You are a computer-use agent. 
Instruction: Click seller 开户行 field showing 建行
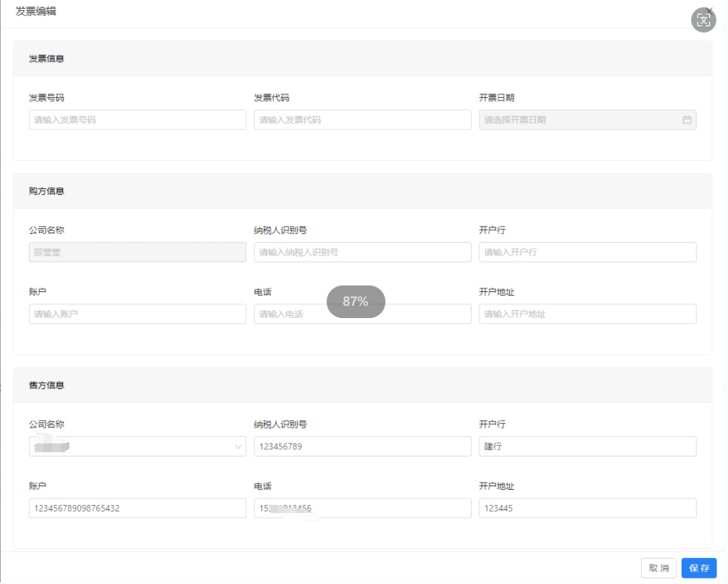click(587, 446)
